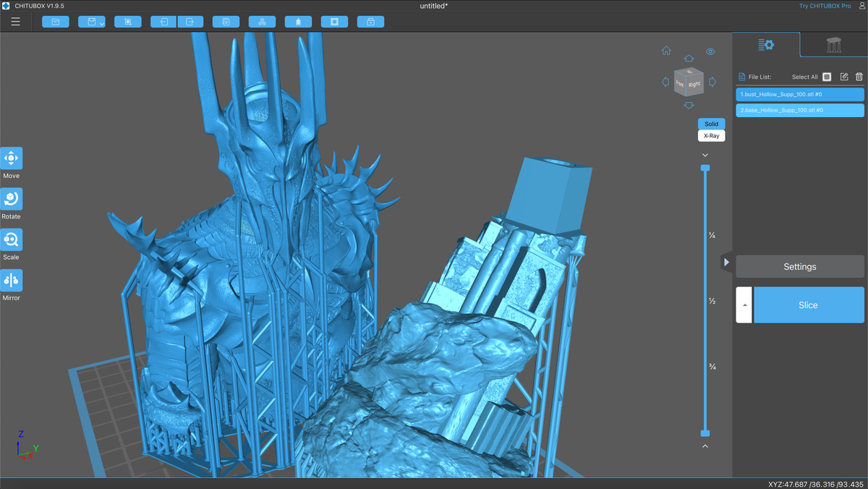Expand options arrow beside Slice button

[x=744, y=305]
